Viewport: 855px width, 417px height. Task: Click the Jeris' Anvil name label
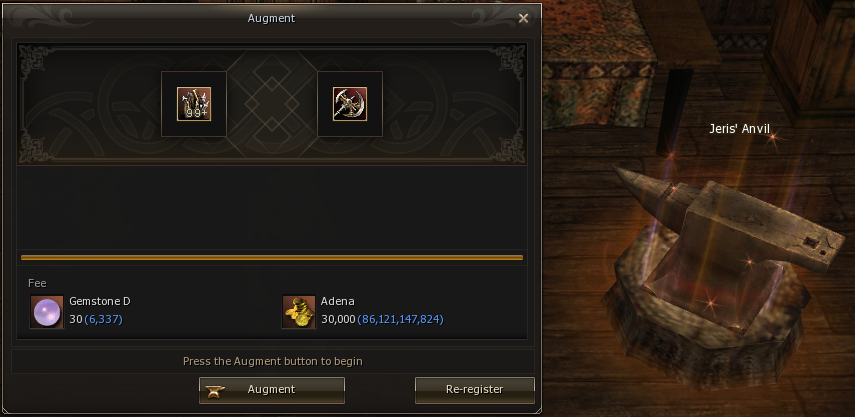739,129
